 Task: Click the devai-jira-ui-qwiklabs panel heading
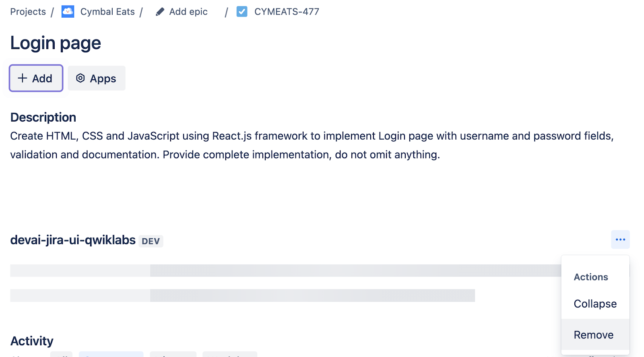point(73,240)
